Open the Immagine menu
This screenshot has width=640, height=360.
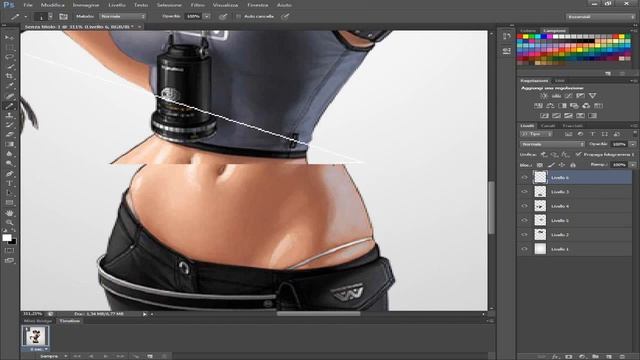pos(86,5)
